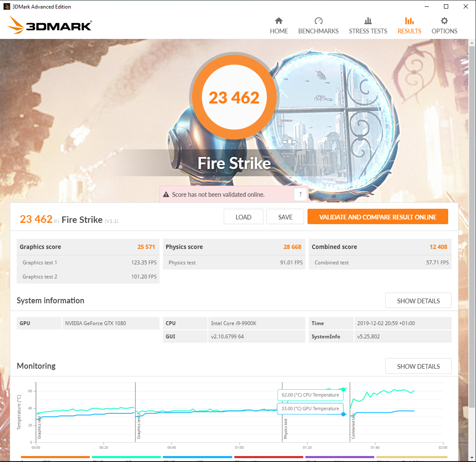
Task: Click the Graphics score 25 571 value
Action: pos(146,247)
